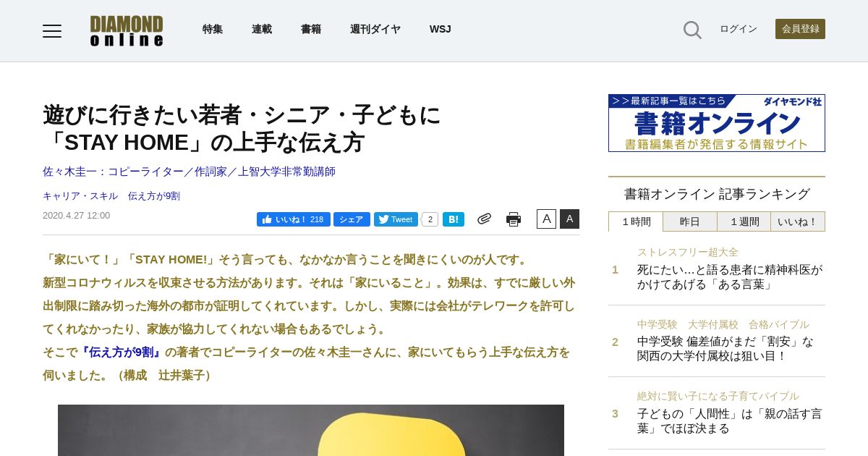Open WSJ in top navigation
This screenshot has height=456, width=868.
[441, 29]
